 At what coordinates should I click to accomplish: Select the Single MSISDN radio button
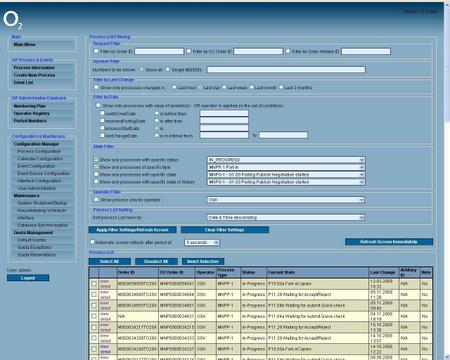168,69
